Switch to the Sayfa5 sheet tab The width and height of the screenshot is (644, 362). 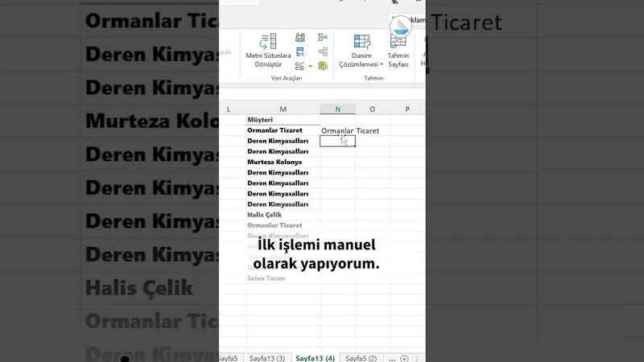click(229, 358)
